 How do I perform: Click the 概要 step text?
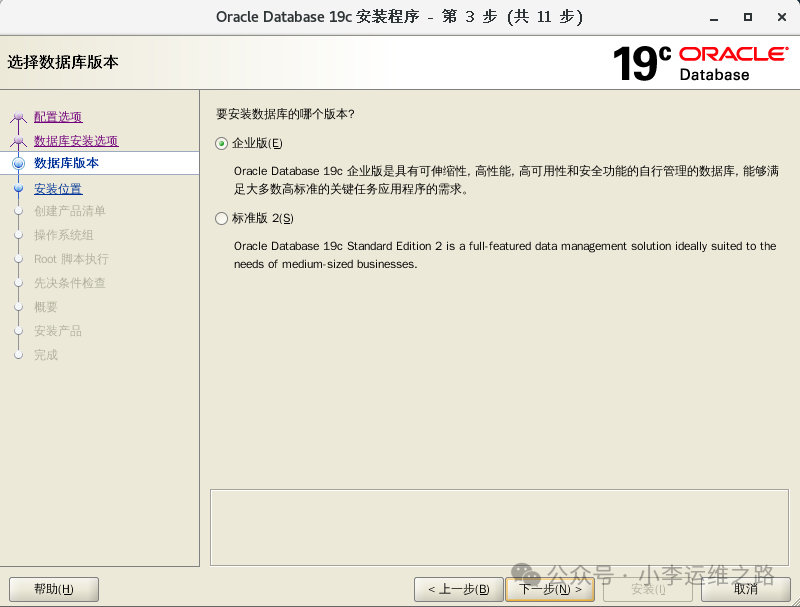(46, 307)
